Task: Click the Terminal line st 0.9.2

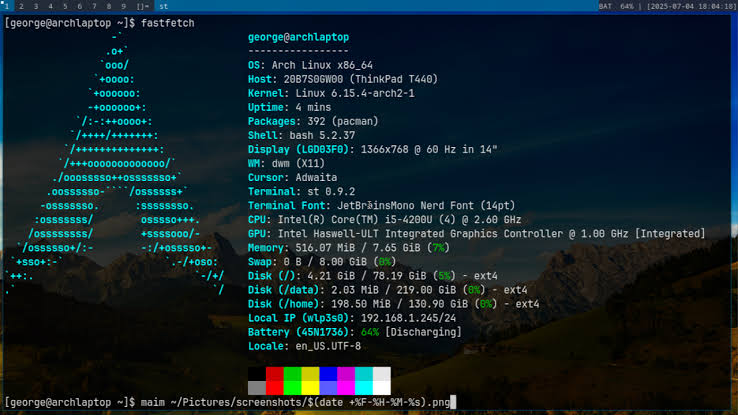Action: (301, 192)
